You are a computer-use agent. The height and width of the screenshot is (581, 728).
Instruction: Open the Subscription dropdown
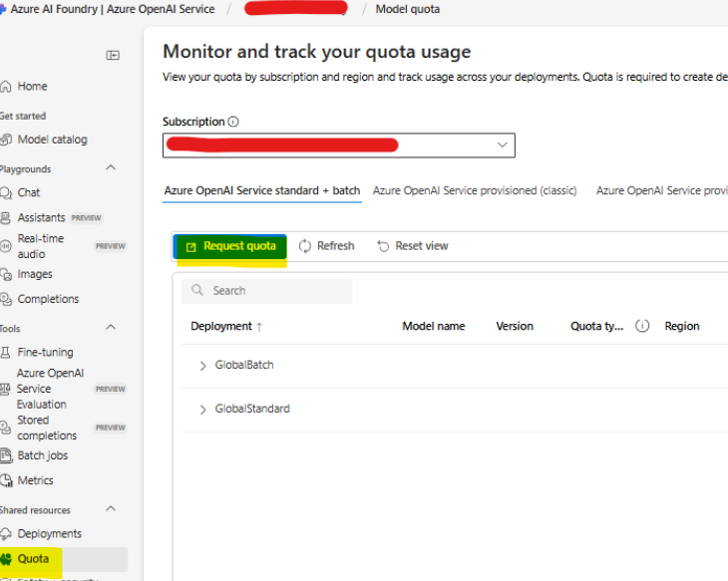tap(339, 145)
